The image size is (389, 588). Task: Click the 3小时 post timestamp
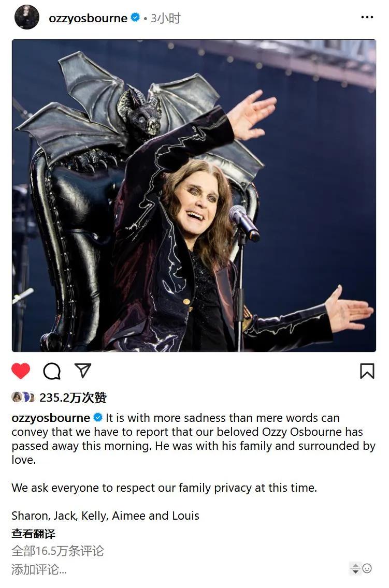[x=166, y=18]
